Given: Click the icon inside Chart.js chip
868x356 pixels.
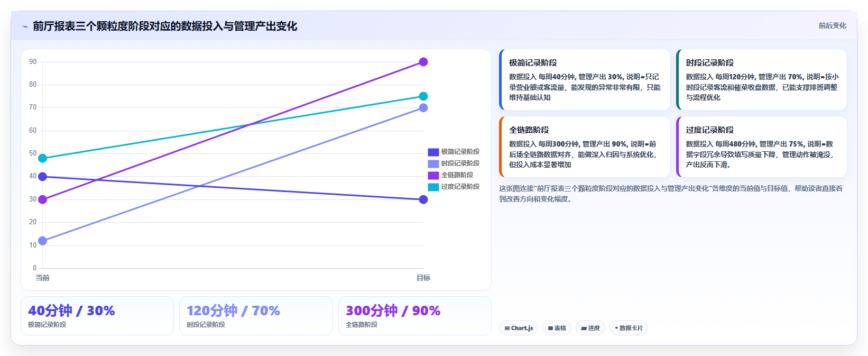Looking at the screenshot, I should click(x=507, y=328).
